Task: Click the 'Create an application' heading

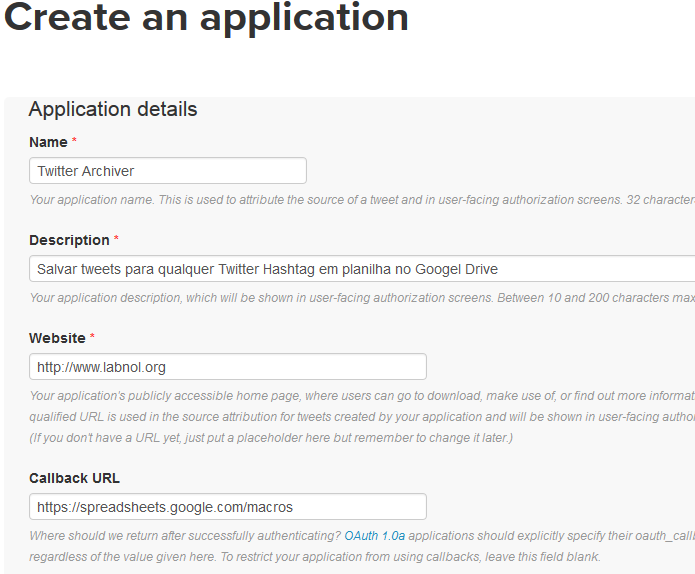Action: coord(206,18)
